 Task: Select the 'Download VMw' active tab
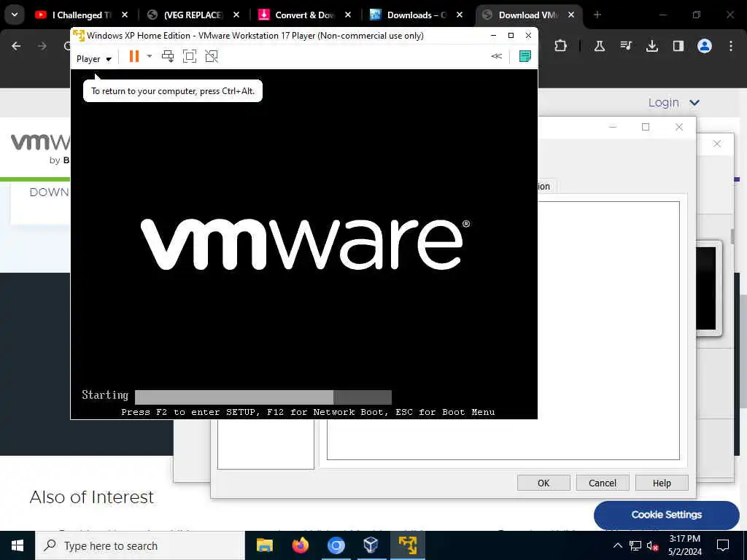[528, 15]
